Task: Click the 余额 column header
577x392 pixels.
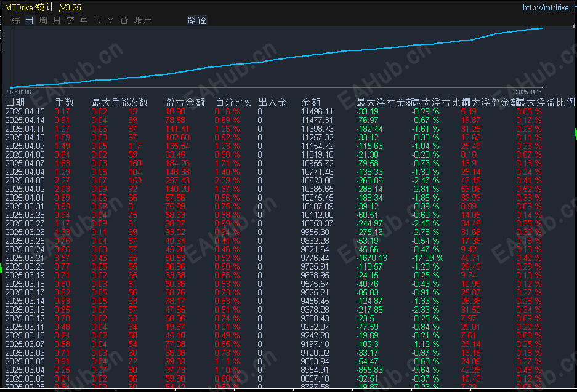Action: click(x=310, y=102)
